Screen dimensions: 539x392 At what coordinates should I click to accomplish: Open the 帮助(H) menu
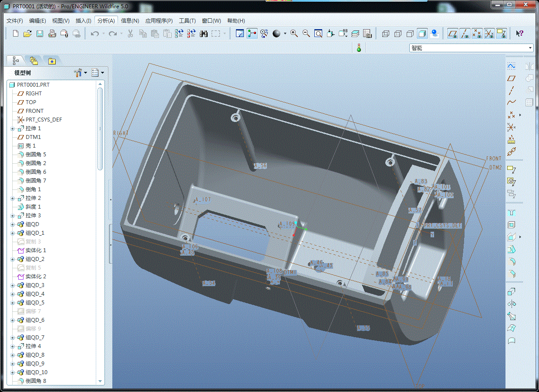[236, 20]
